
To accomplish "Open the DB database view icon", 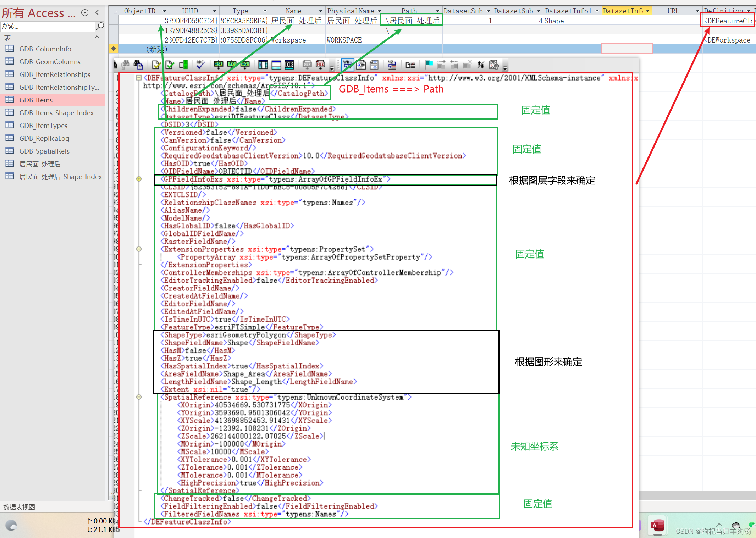I will tap(288, 65).
